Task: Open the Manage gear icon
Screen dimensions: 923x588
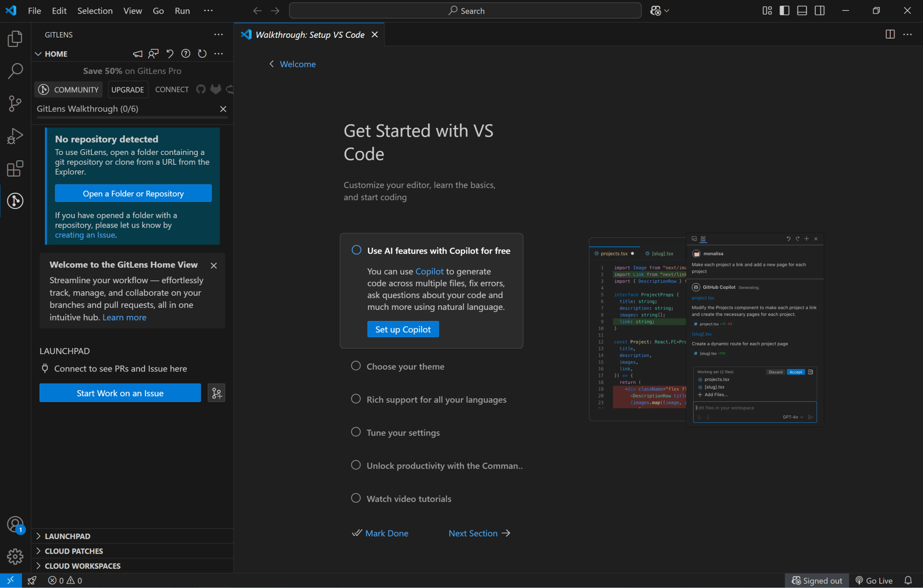Action: tap(15, 556)
